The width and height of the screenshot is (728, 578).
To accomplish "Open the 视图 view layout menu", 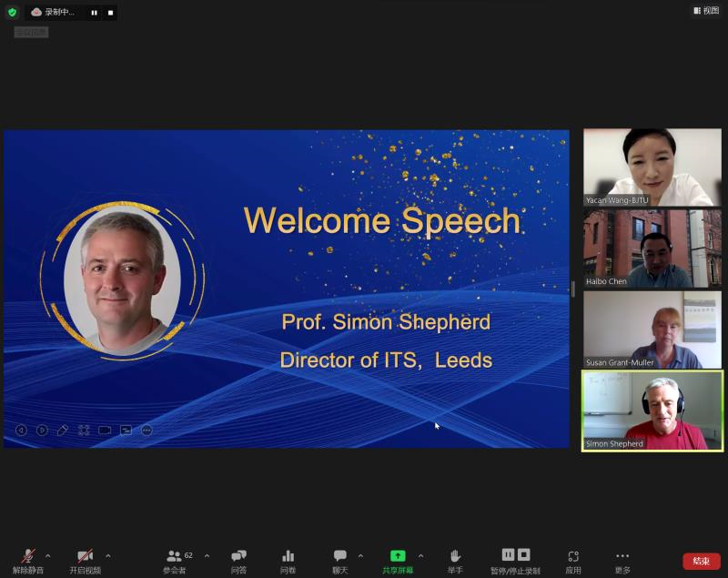I will [x=706, y=10].
